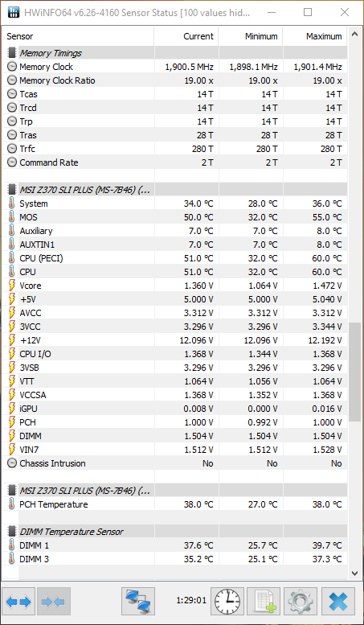
Task: Open the remote network computers icon
Action: (137, 601)
